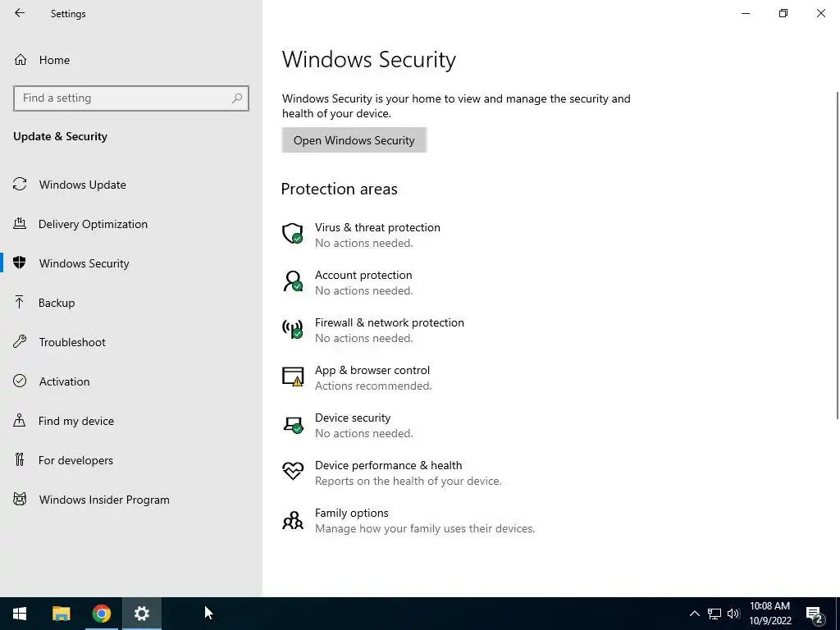Click the Find my device icon

click(x=20, y=420)
